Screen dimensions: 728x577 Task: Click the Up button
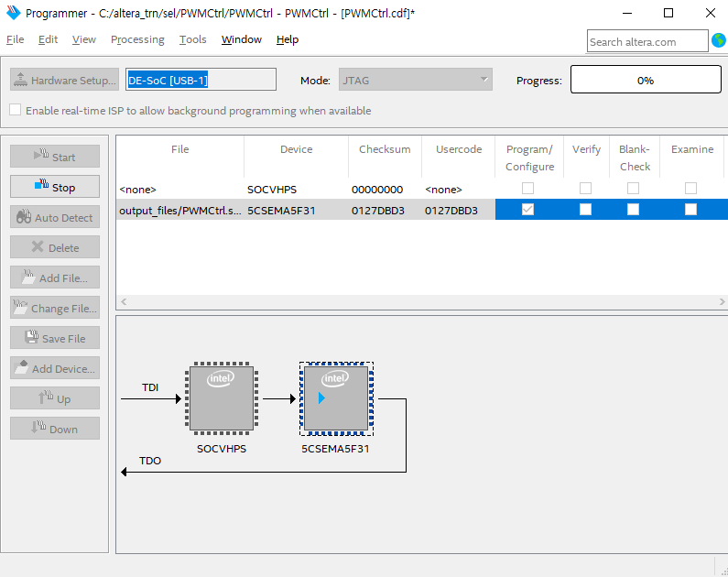[55, 398]
